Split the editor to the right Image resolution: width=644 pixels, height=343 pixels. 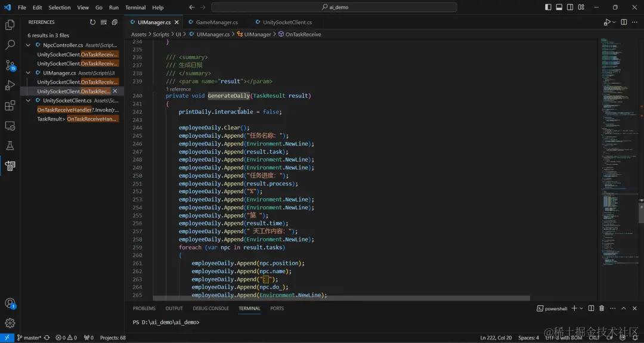(624, 22)
